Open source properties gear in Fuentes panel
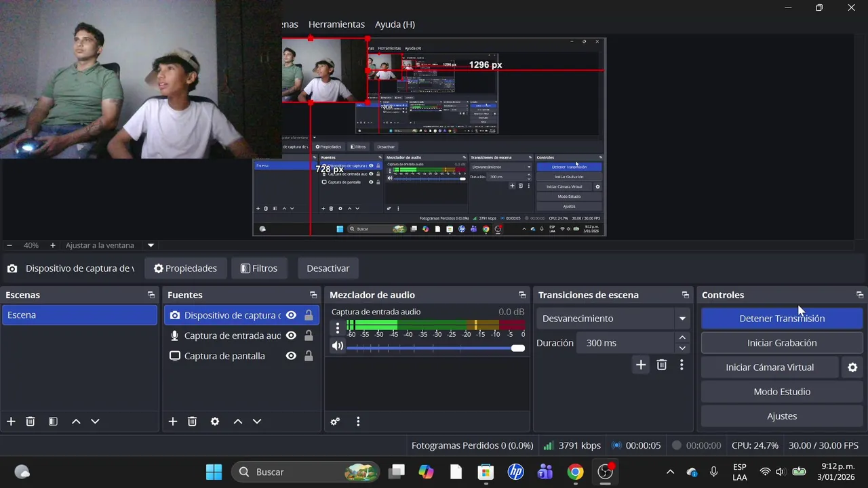 point(215,422)
